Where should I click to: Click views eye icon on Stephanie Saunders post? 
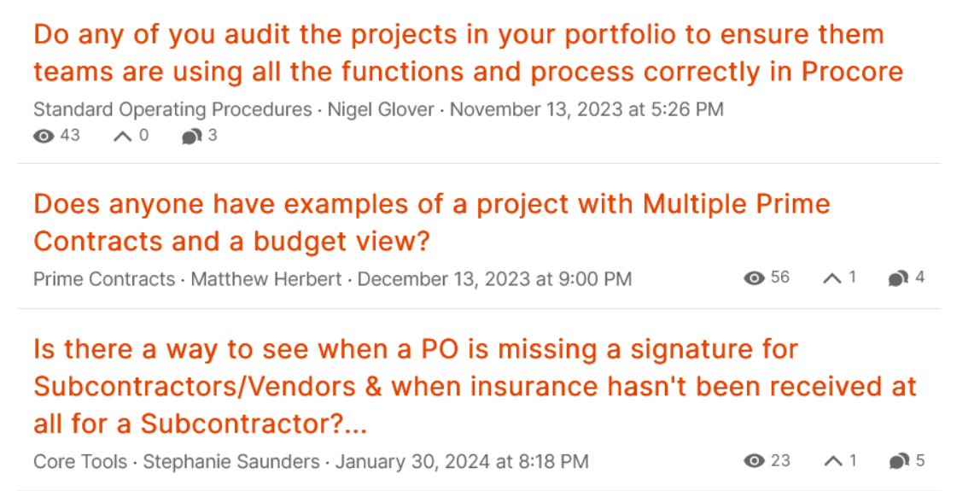(754, 461)
